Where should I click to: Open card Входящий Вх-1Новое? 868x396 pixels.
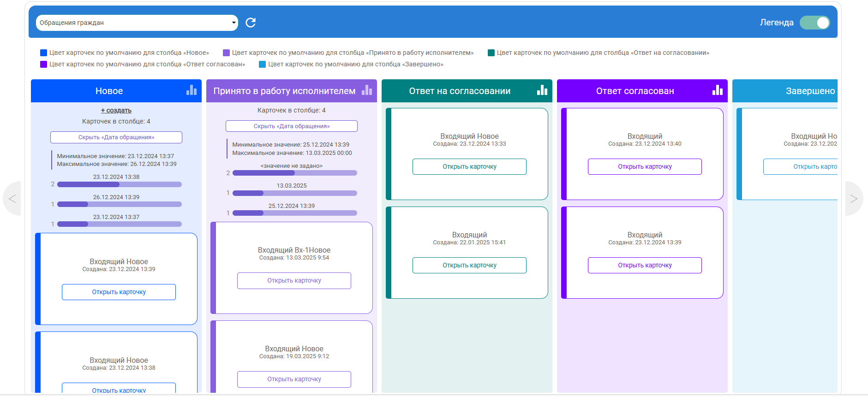point(294,281)
